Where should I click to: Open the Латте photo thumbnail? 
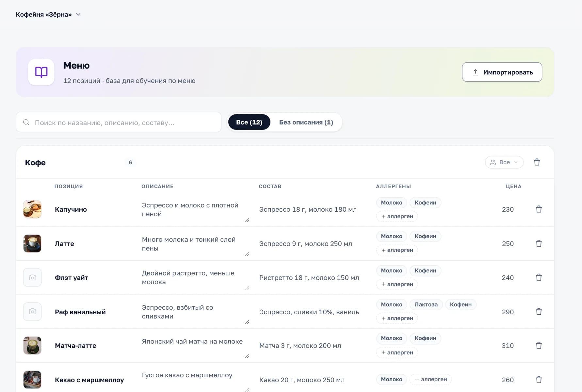(32, 244)
